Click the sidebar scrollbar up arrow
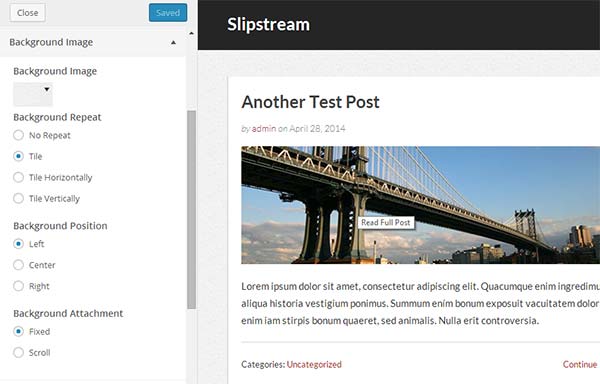The width and height of the screenshot is (600, 384). click(191, 34)
